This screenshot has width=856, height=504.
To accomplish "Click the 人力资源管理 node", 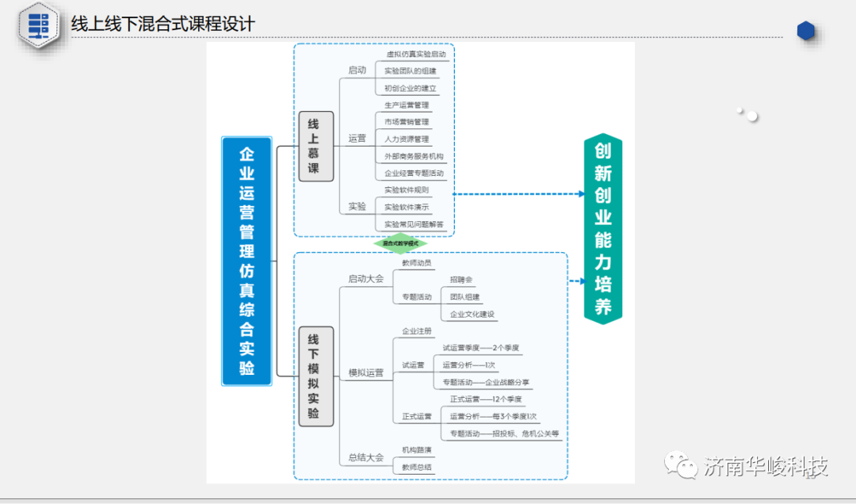I will [407, 139].
